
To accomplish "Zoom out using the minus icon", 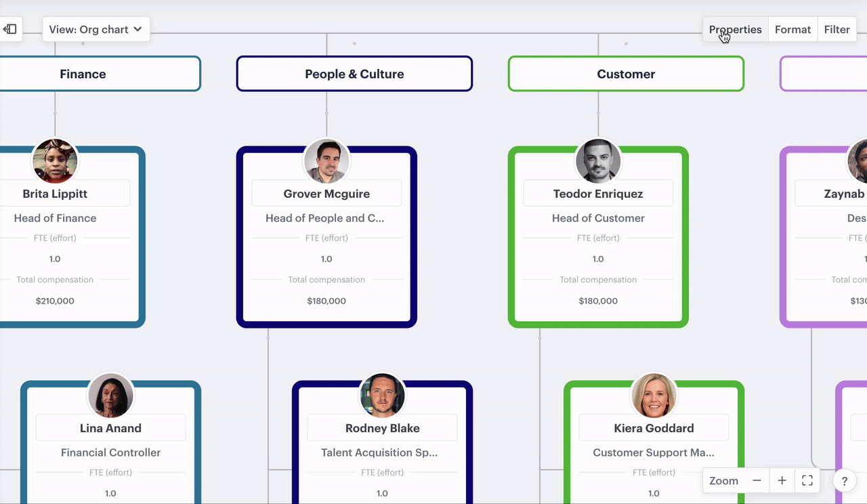I will coord(757,480).
